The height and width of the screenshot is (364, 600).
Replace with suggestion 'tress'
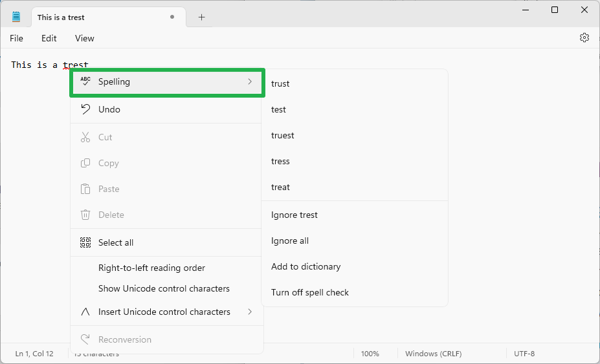[354, 162]
